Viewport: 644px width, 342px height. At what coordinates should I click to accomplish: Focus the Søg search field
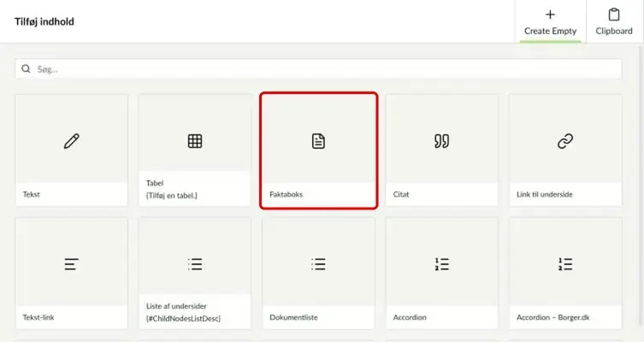[318, 69]
